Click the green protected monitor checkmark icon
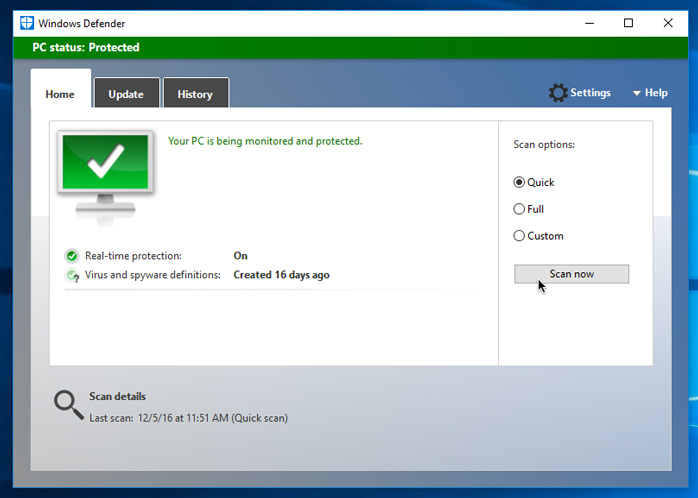698x498 pixels. [x=105, y=162]
